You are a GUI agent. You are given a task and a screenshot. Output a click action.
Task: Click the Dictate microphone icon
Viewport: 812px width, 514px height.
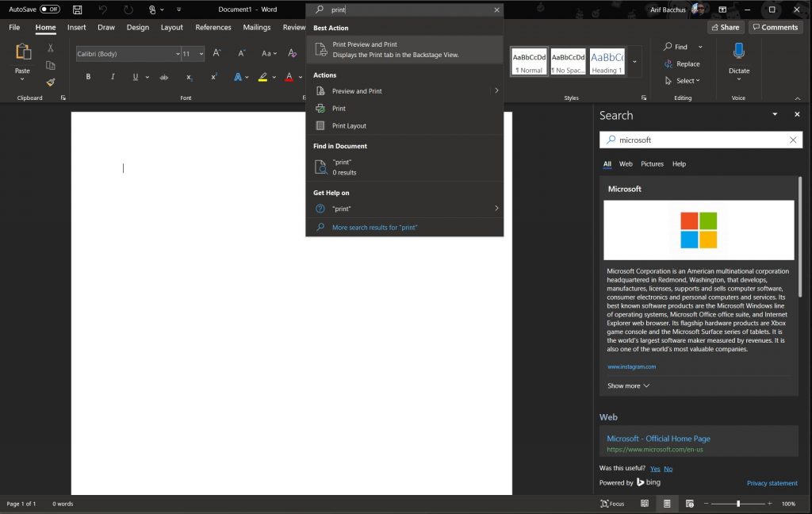[x=738, y=52]
